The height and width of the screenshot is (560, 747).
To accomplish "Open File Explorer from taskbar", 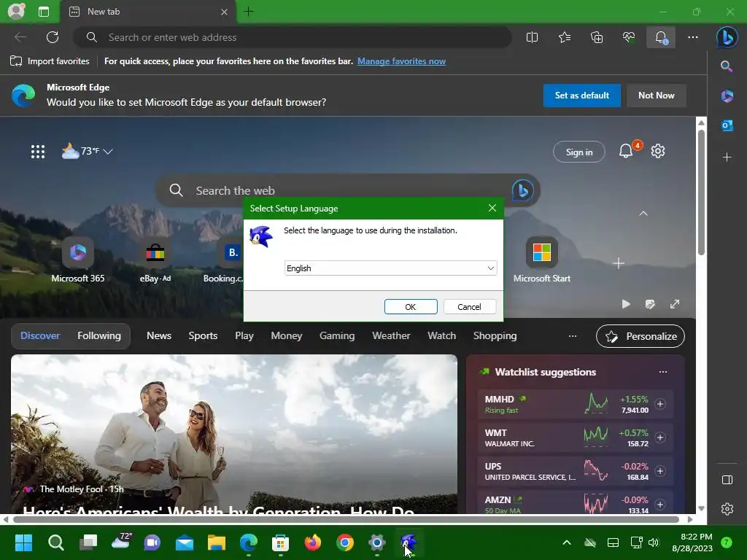I will coord(216,542).
